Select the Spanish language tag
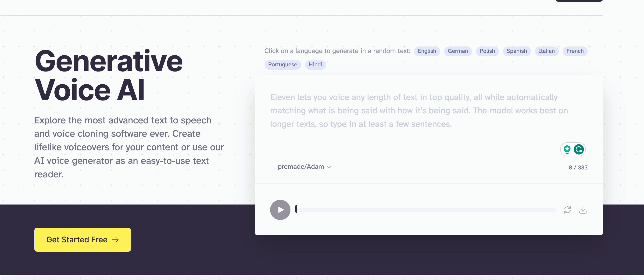Screen dimensions: 644x280 point(517,50)
